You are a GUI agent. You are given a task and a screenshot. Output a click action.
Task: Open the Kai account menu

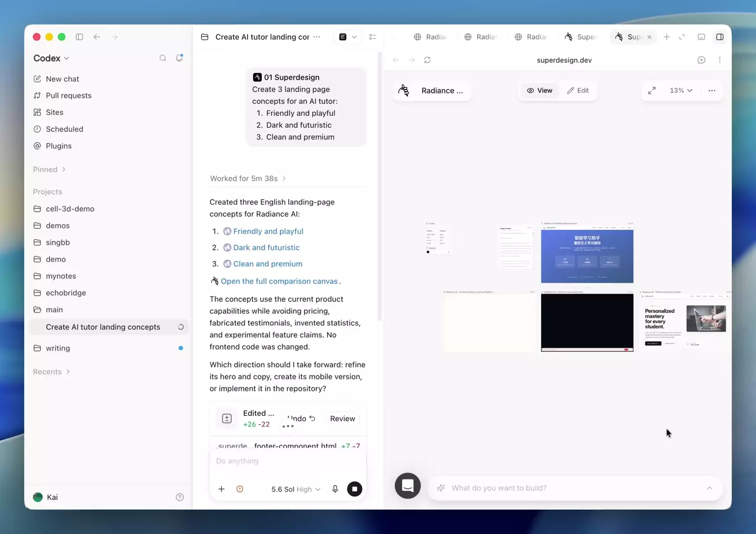pos(45,497)
